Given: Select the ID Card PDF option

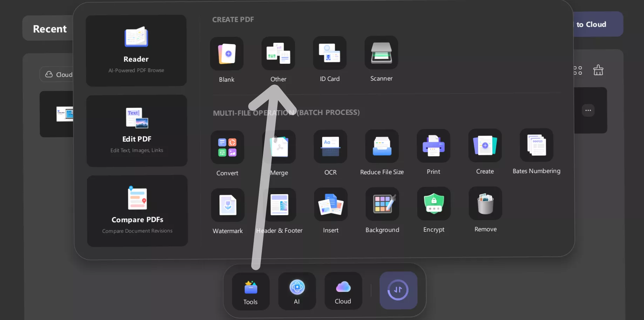Looking at the screenshot, I should [x=330, y=53].
